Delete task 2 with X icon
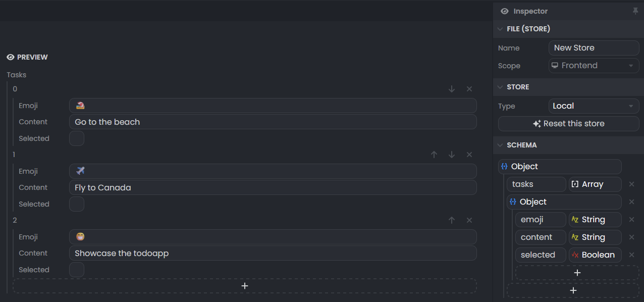The image size is (644, 302). 469,220
